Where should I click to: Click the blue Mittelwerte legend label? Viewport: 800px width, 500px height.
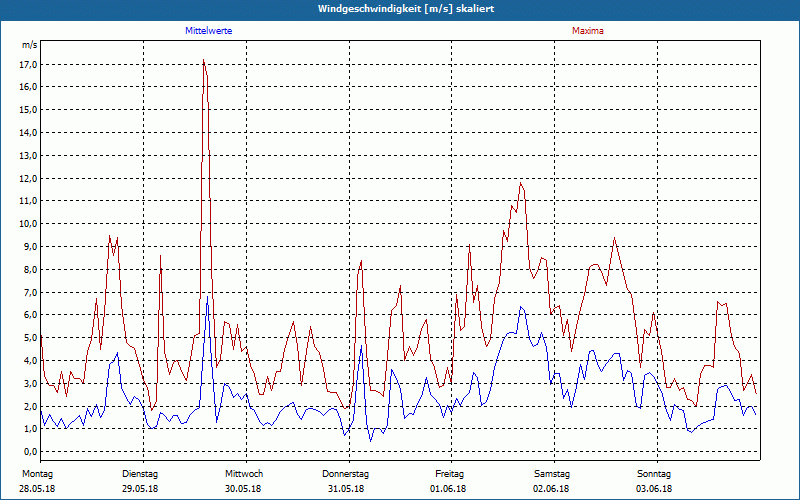pyautogui.click(x=209, y=31)
